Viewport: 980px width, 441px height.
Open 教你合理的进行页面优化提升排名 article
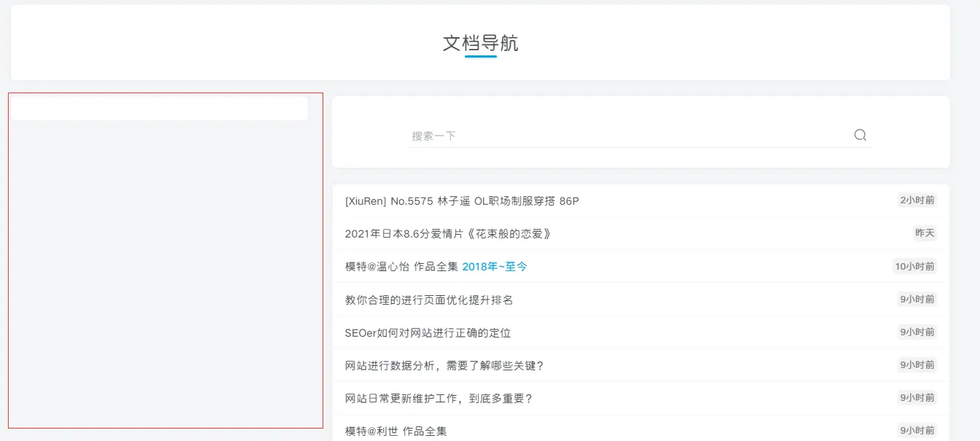pos(429,300)
